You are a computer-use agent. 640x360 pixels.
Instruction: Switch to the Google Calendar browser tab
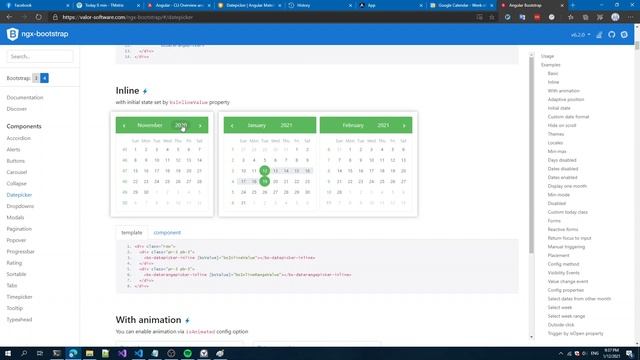tap(461, 5)
